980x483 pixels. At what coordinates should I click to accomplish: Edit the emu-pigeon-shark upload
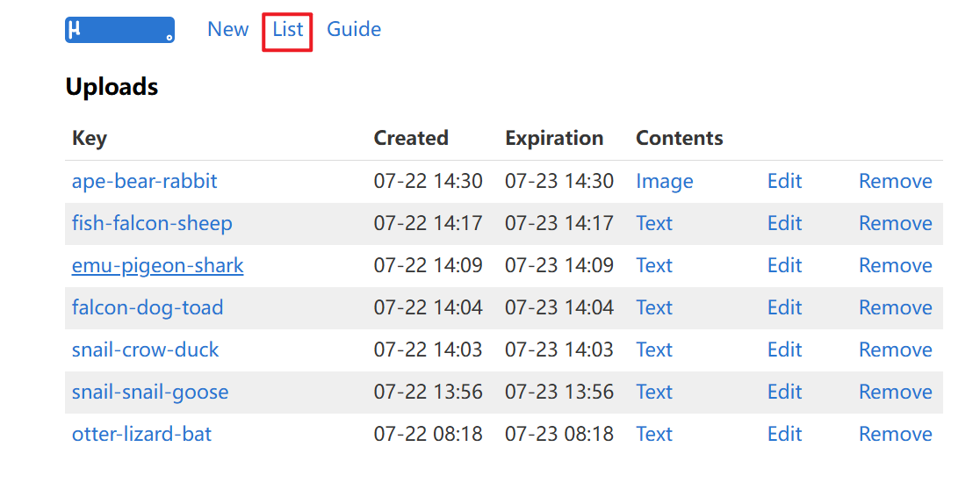coord(784,265)
